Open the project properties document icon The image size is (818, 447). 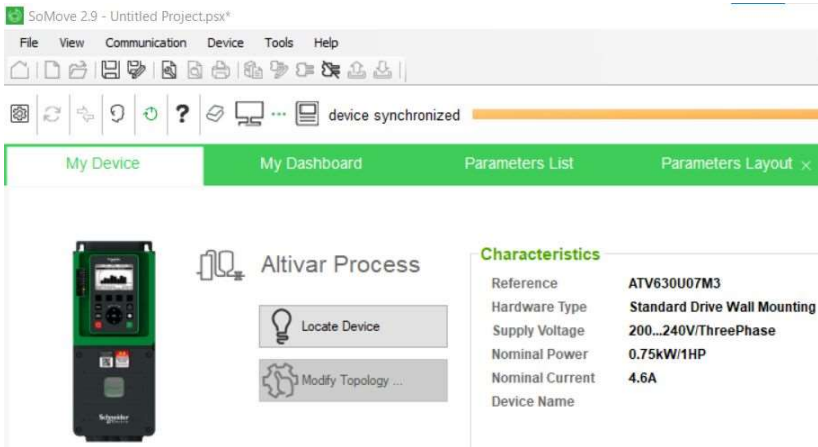pos(169,70)
